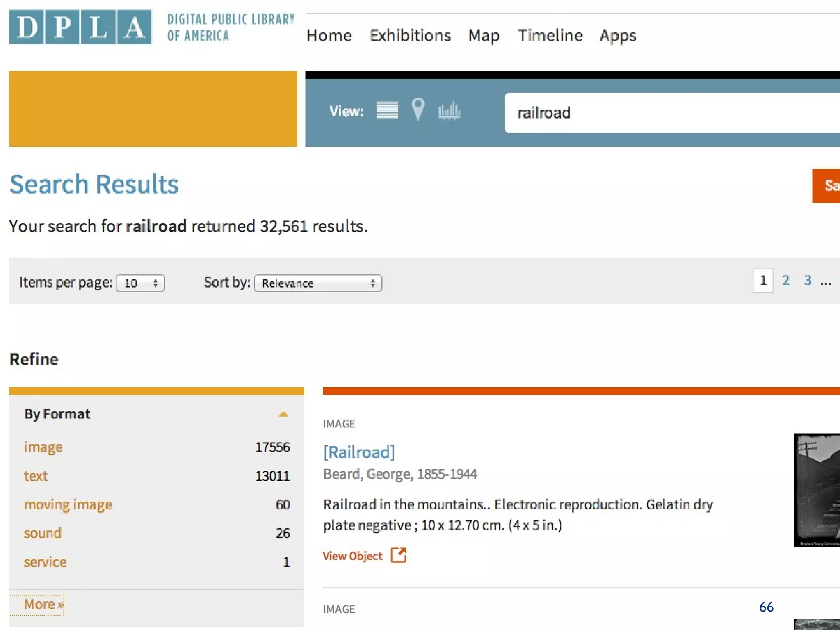The image size is (840, 630).
Task: Open the Apps navigation link
Action: 618,36
